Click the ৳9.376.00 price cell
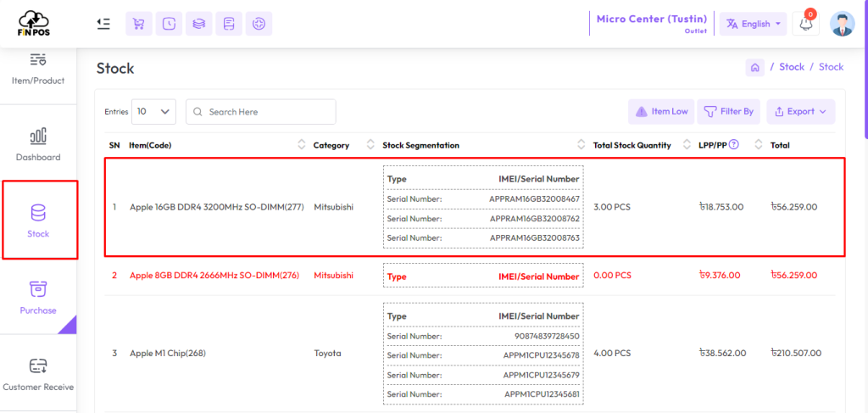Screen dimensions: 868x413 [x=720, y=275]
